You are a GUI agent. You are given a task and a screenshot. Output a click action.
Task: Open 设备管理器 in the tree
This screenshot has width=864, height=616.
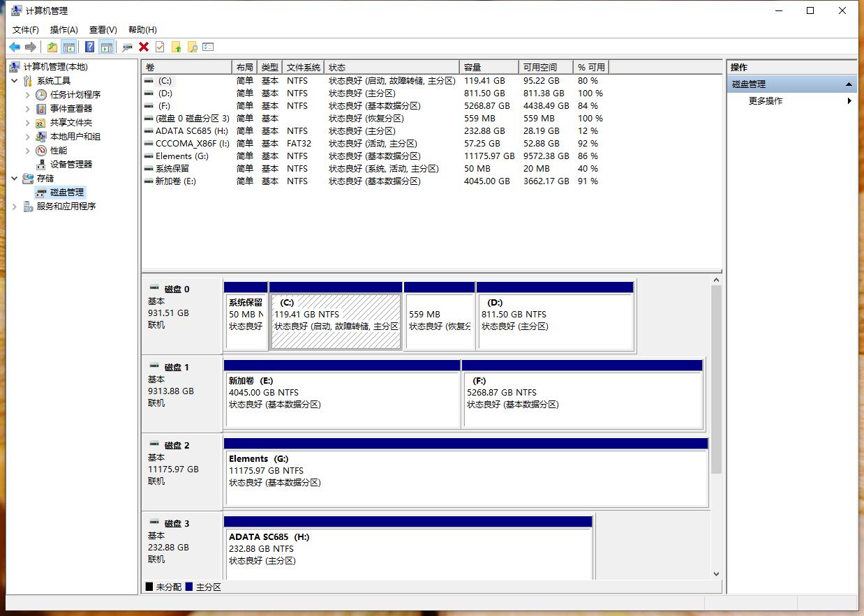point(71,165)
